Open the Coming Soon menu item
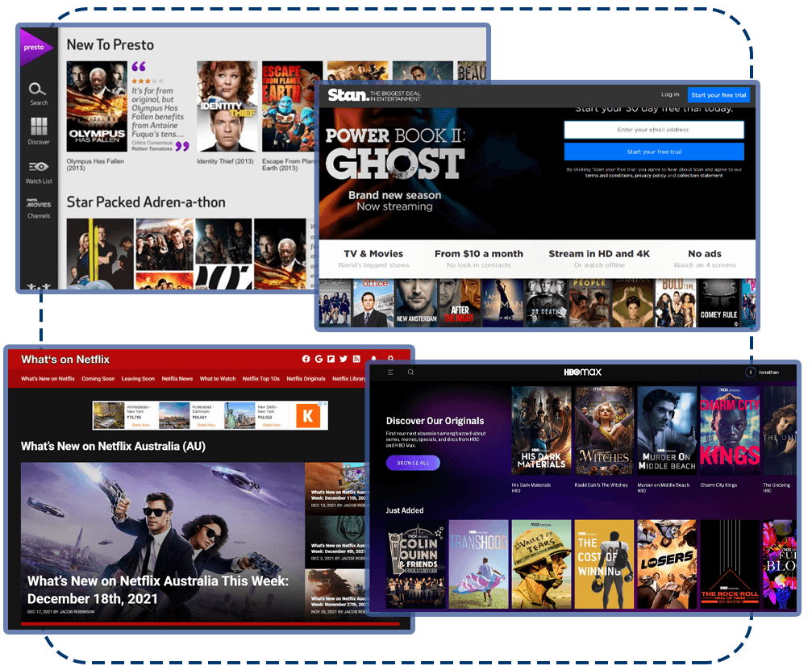The width and height of the screenshot is (812, 670). coord(98,378)
